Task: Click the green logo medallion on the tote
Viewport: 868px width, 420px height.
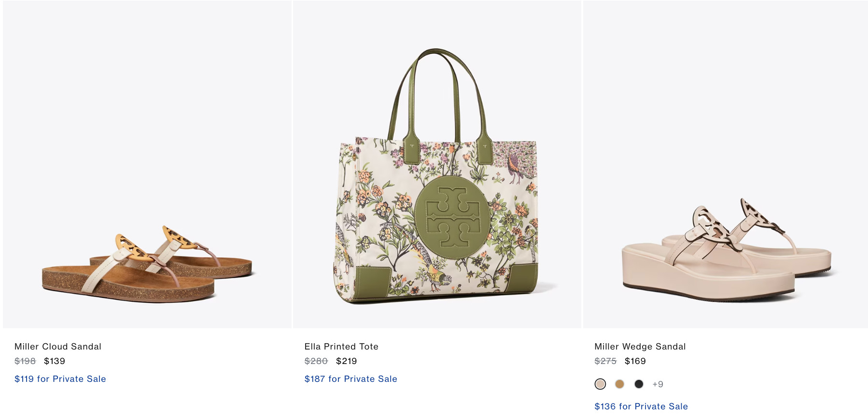Action: point(452,212)
